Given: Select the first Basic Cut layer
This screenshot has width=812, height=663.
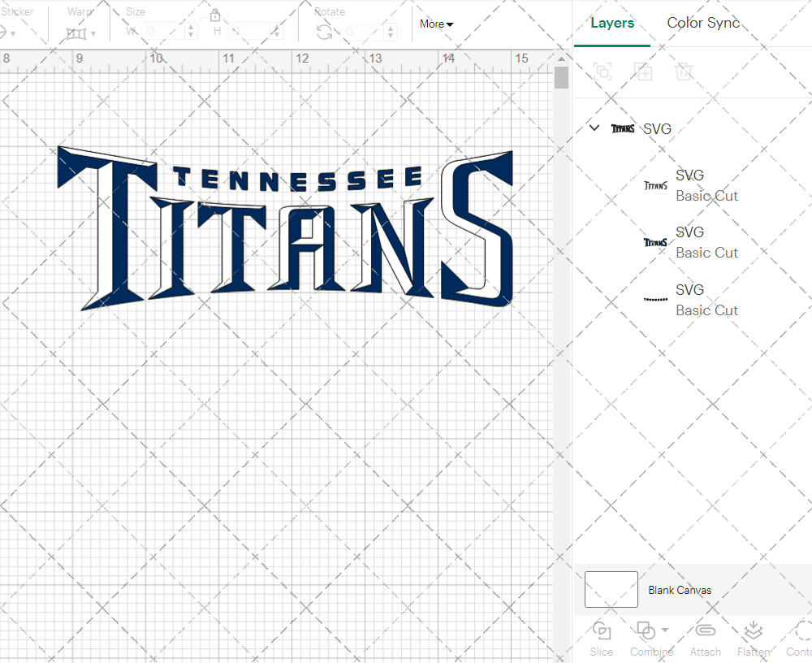Looking at the screenshot, I should click(706, 185).
